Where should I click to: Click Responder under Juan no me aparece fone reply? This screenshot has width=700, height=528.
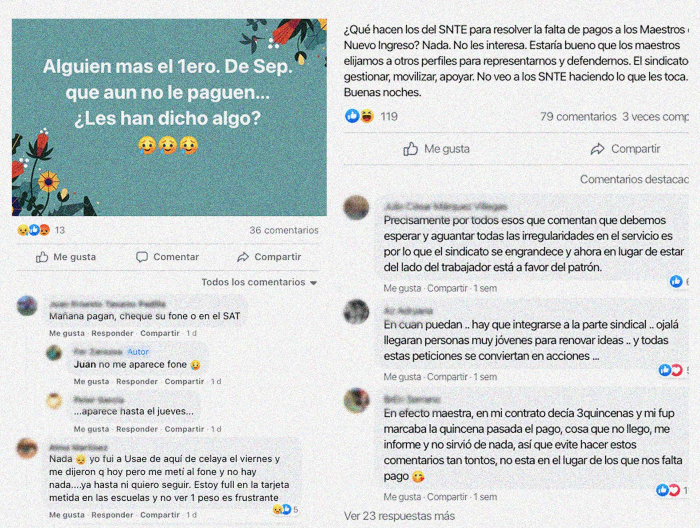point(137,382)
